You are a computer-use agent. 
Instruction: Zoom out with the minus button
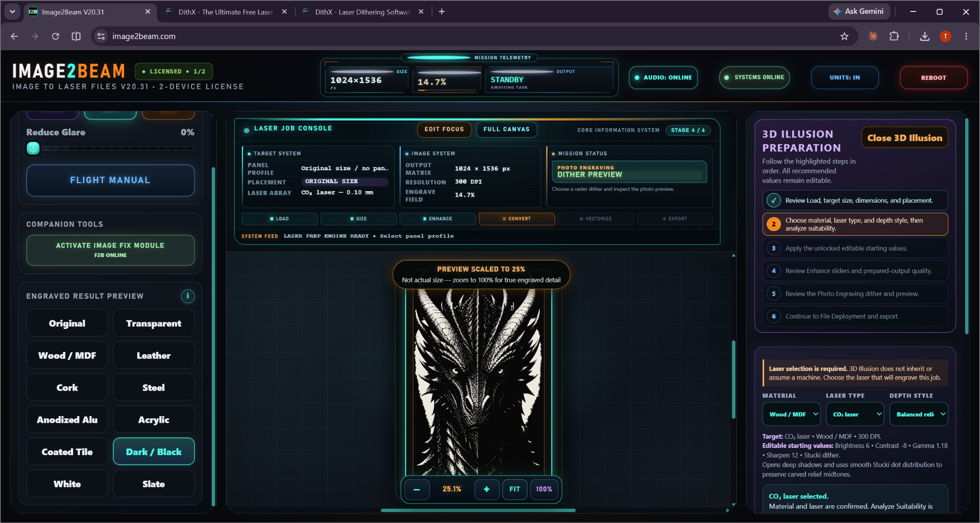click(416, 489)
